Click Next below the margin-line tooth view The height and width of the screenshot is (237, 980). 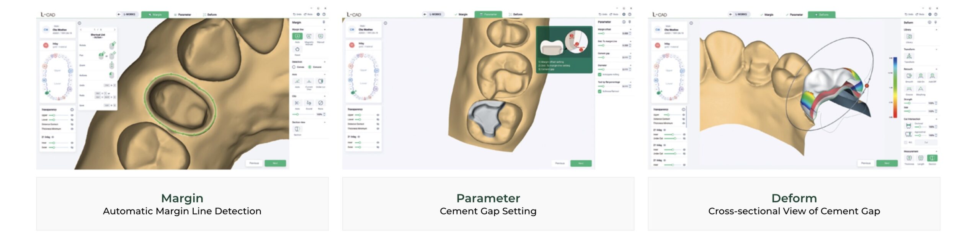coord(275,163)
